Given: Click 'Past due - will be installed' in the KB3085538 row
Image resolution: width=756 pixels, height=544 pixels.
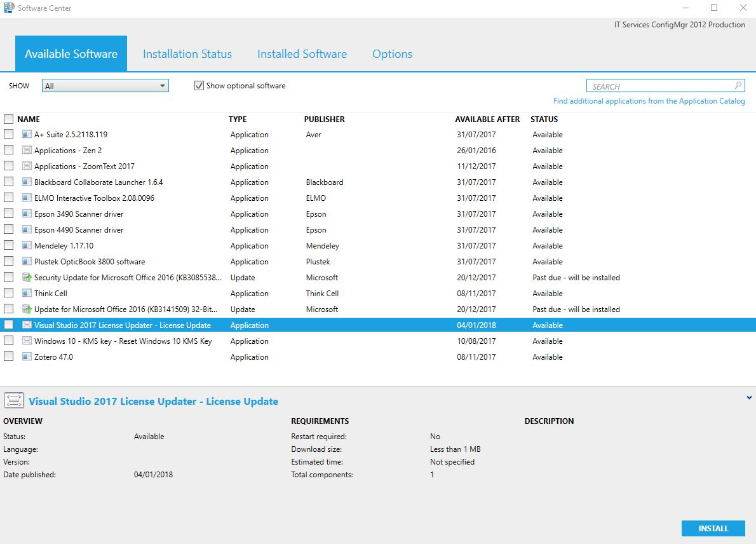Looking at the screenshot, I should (x=576, y=277).
